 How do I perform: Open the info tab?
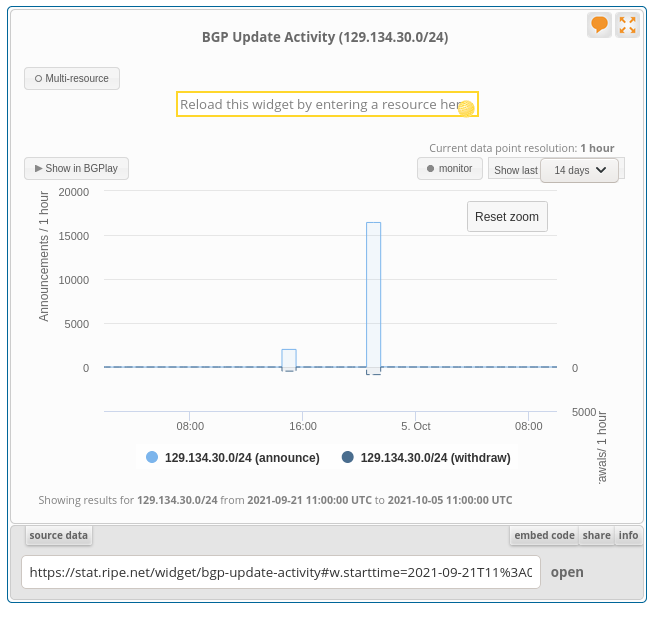[x=628, y=535]
